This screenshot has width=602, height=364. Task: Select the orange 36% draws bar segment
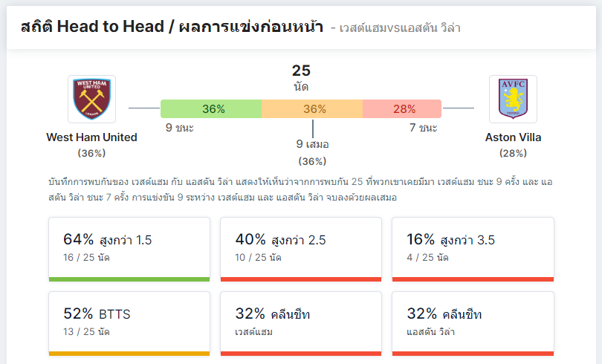[312, 109]
